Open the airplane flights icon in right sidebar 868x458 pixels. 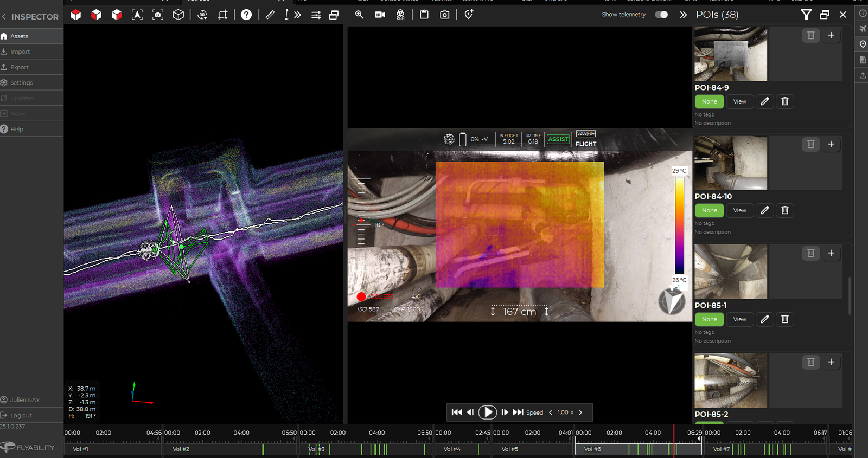(863, 28)
